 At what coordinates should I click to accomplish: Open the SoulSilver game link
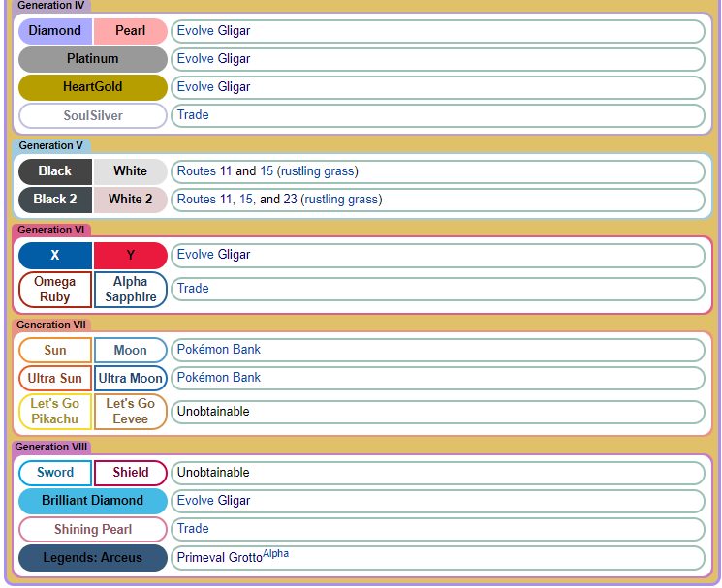pyautogui.click(x=93, y=115)
